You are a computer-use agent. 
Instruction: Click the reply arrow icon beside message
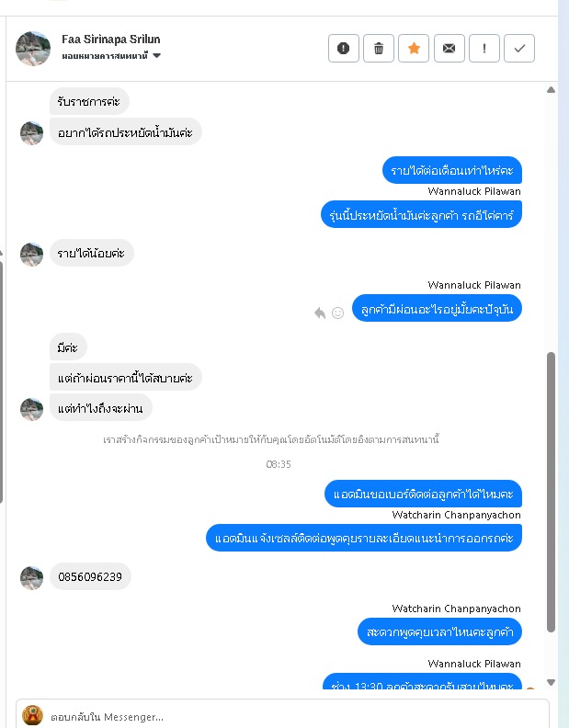click(320, 313)
